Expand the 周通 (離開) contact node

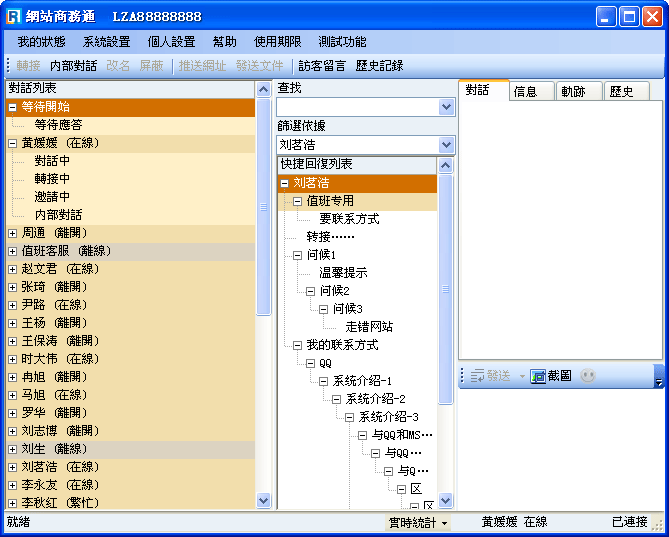pos(12,233)
